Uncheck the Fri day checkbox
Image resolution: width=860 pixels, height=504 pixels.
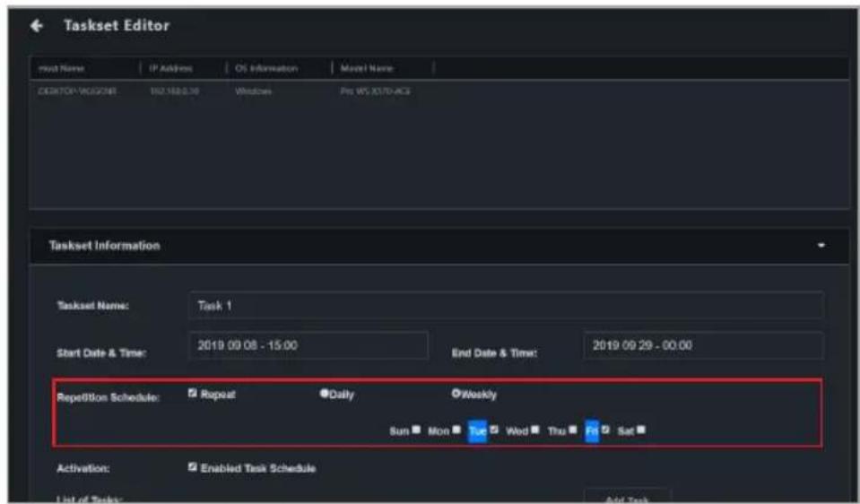[605, 430]
